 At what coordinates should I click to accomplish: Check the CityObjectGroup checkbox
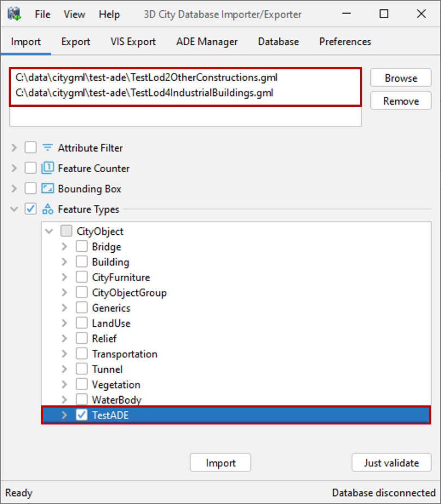click(82, 292)
